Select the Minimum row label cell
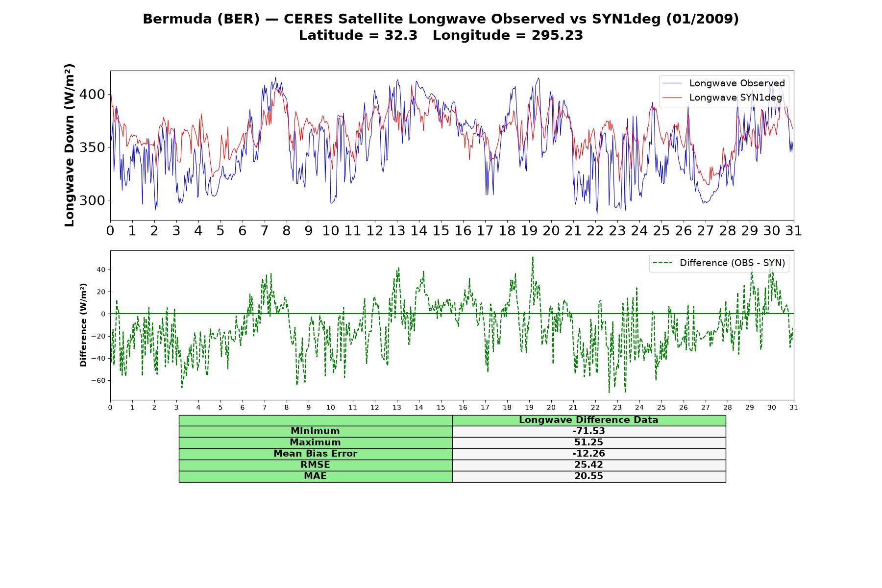The width and height of the screenshot is (882, 588). point(316,431)
